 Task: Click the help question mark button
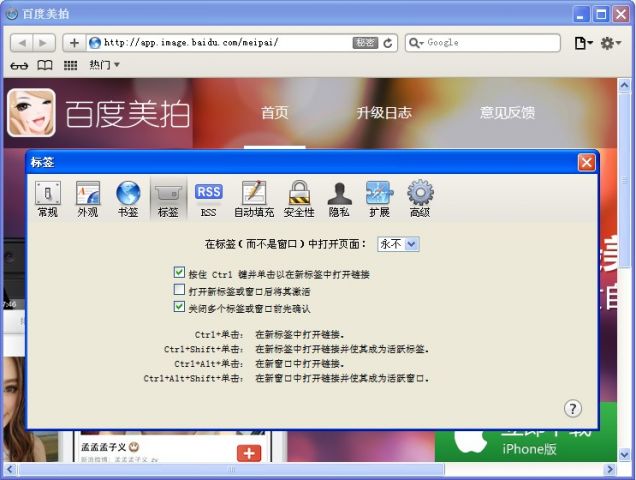[x=573, y=408]
